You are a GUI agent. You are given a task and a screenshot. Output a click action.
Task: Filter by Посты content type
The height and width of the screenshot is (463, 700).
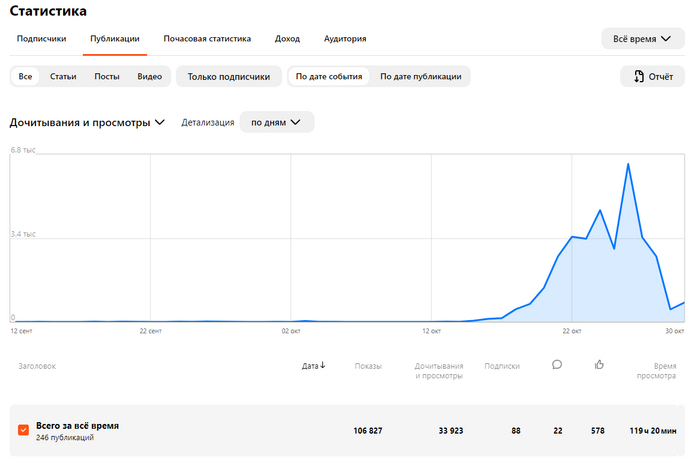[107, 76]
